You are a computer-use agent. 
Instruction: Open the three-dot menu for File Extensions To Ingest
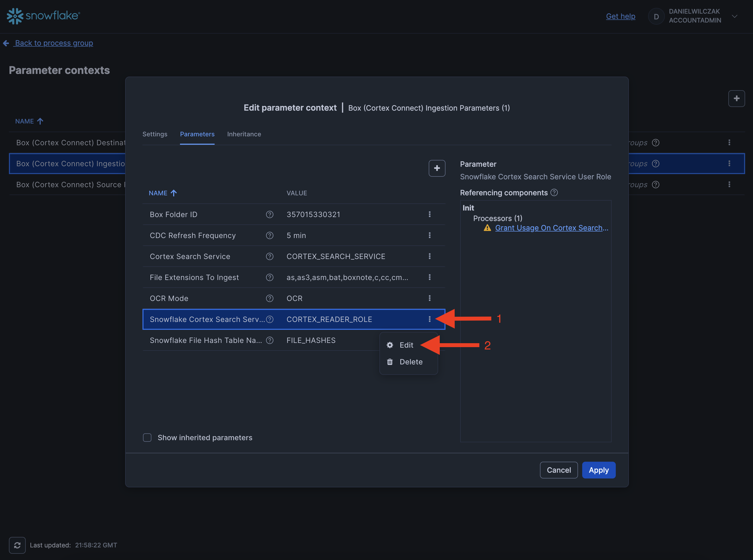(429, 277)
